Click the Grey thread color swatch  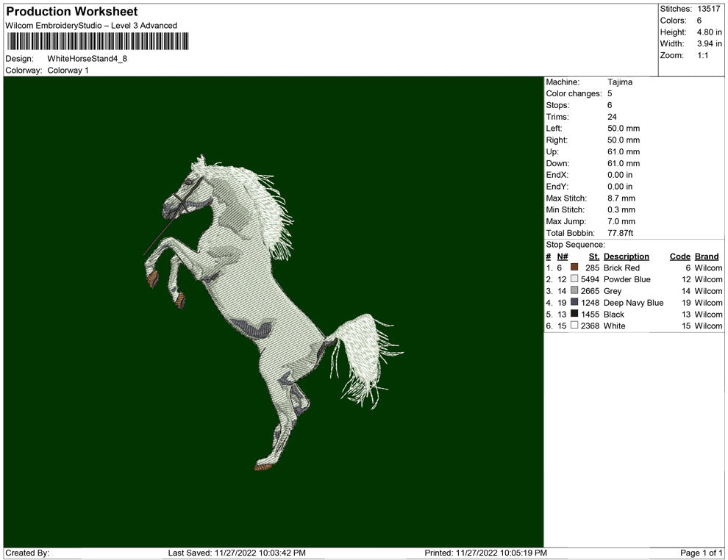point(574,292)
